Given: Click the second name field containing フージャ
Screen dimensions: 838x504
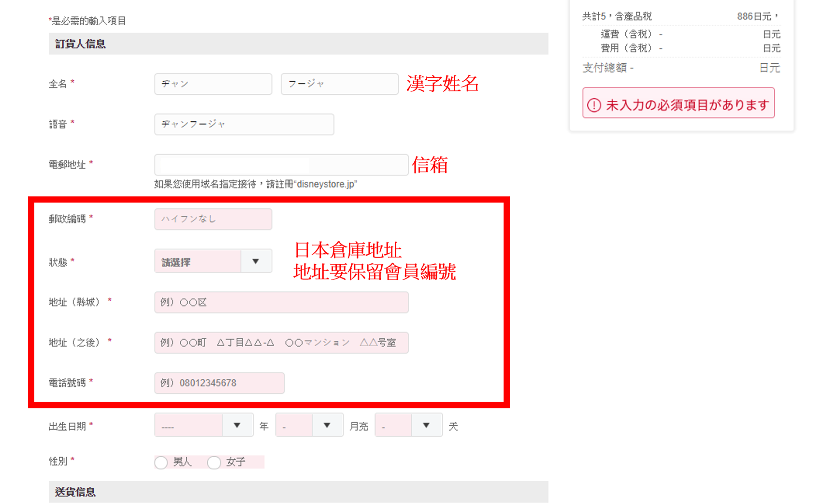Looking at the screenshot, I should point(339,84).
